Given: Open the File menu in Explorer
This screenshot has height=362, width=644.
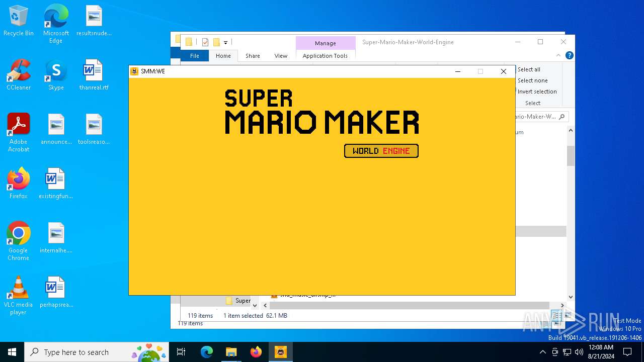Looking at the screenshot, I should tap(194, 56).
